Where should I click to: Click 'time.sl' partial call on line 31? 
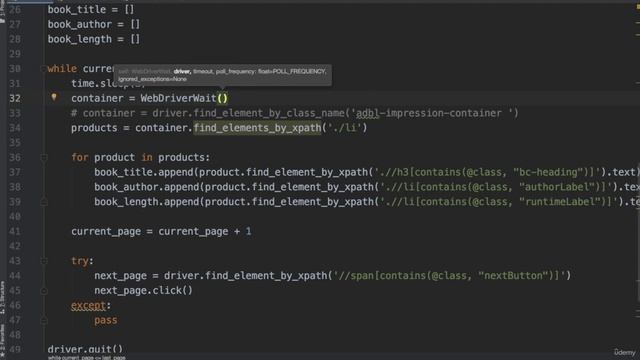(x=91, y=84)
